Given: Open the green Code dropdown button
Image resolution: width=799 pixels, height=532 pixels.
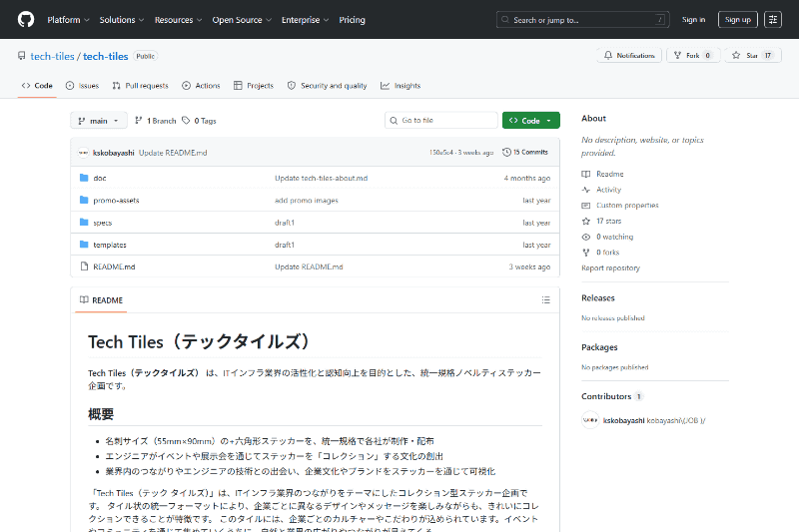Looking at the screenshot, I should tap(531, 120).
